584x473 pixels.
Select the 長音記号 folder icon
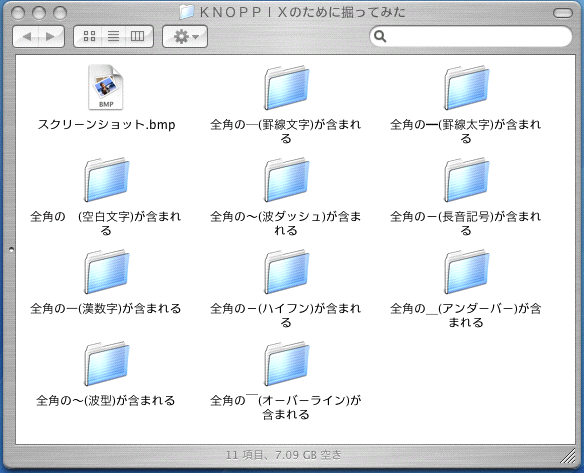[466, 180]
